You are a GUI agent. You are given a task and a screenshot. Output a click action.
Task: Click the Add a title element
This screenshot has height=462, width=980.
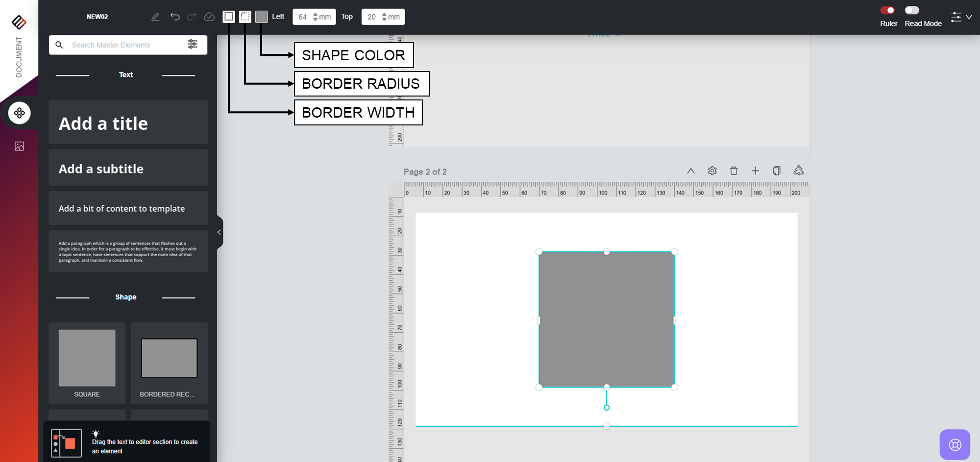(128, 123)
